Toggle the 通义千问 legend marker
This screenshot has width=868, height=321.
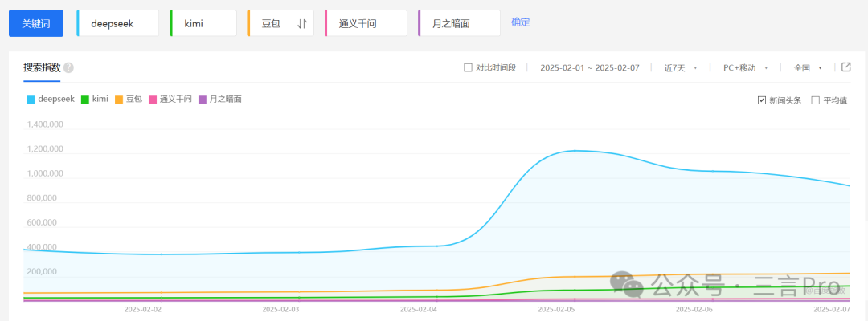(153, 100)
